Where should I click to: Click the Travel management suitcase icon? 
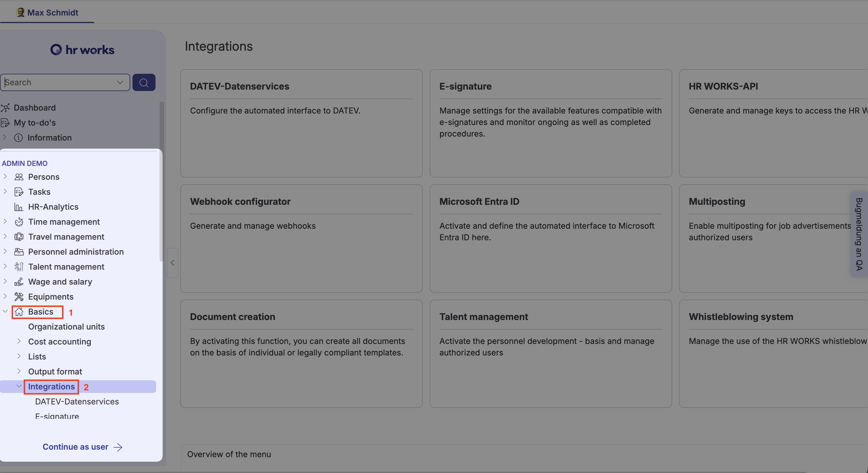(x=19, y=237)
